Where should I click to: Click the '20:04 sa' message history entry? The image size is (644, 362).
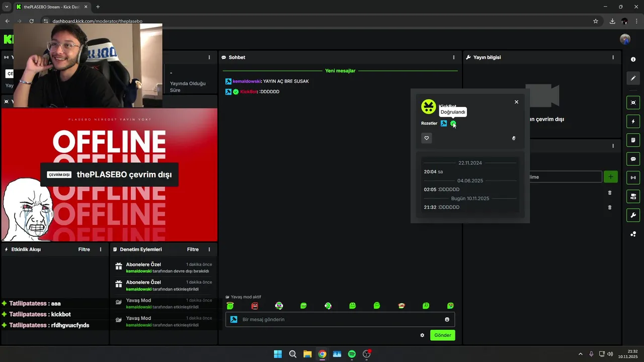[433, 171]
